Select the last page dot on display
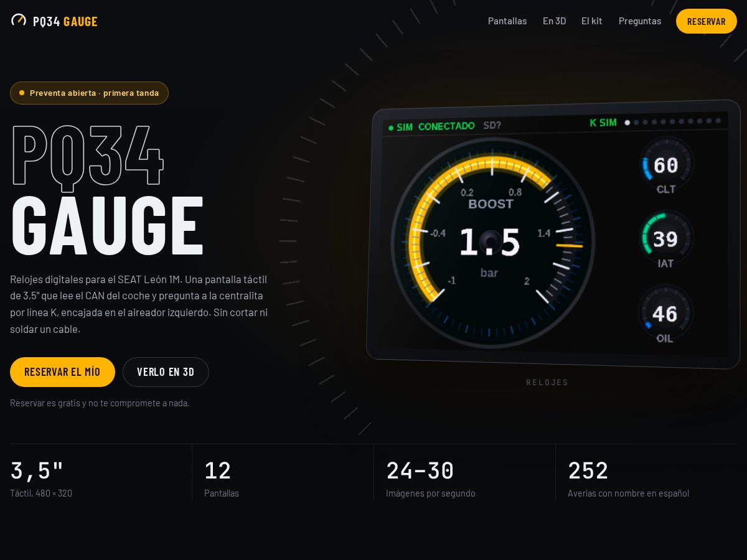Viewport: 747px width, 560px height. [x=718, y=121]
